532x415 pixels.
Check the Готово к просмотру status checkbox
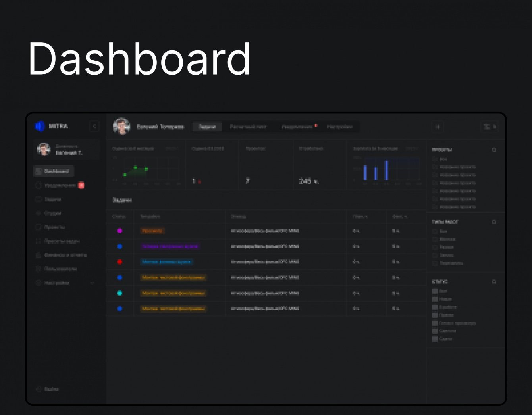[435, 323]
